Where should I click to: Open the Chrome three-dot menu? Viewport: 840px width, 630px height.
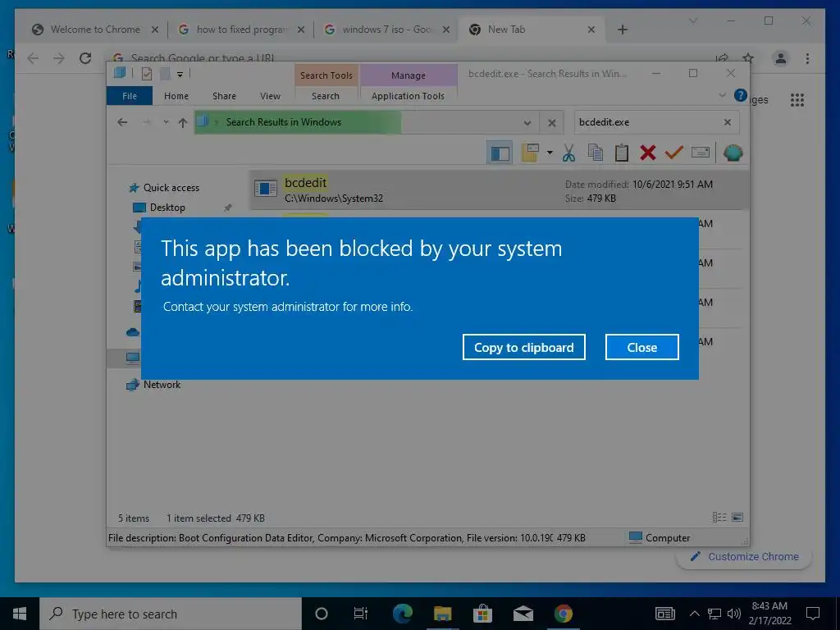click(x=807, y=58)
